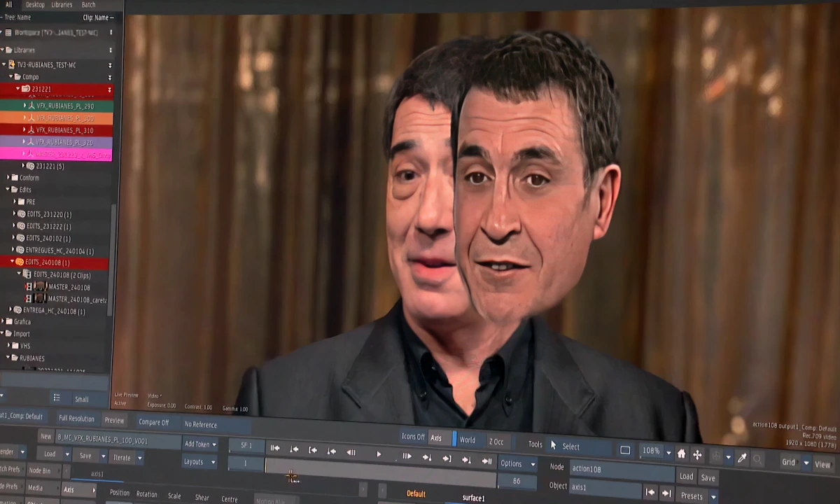Expand the Grafica folder
840x504 pixels.
2,321
